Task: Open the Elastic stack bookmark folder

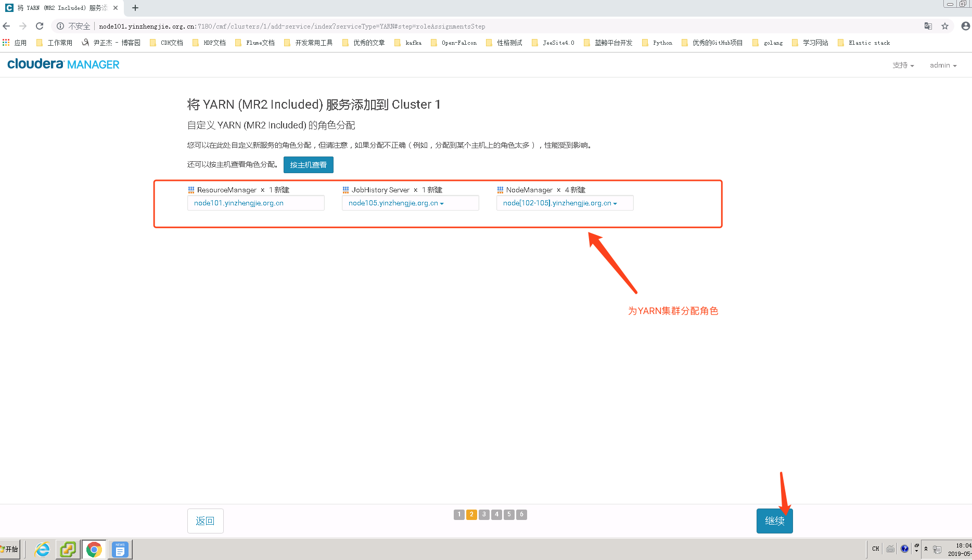Action: 864,43
